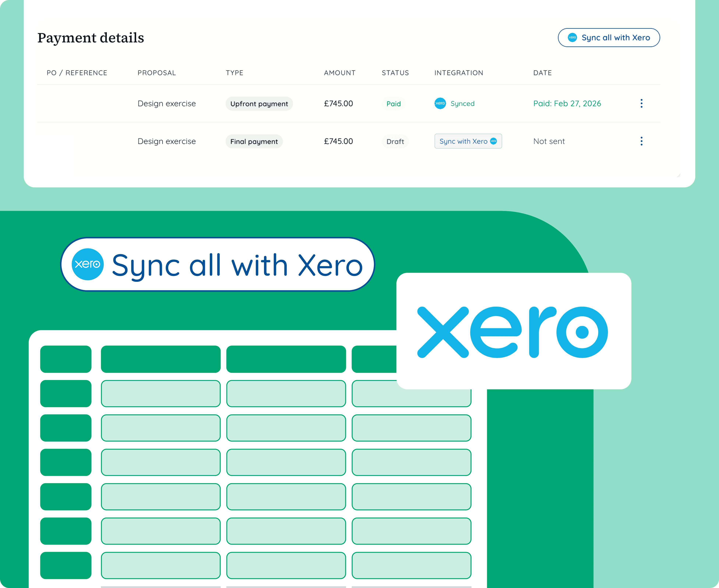Click the large Xero logo card

pyautogui.click(x=513, y=331)
